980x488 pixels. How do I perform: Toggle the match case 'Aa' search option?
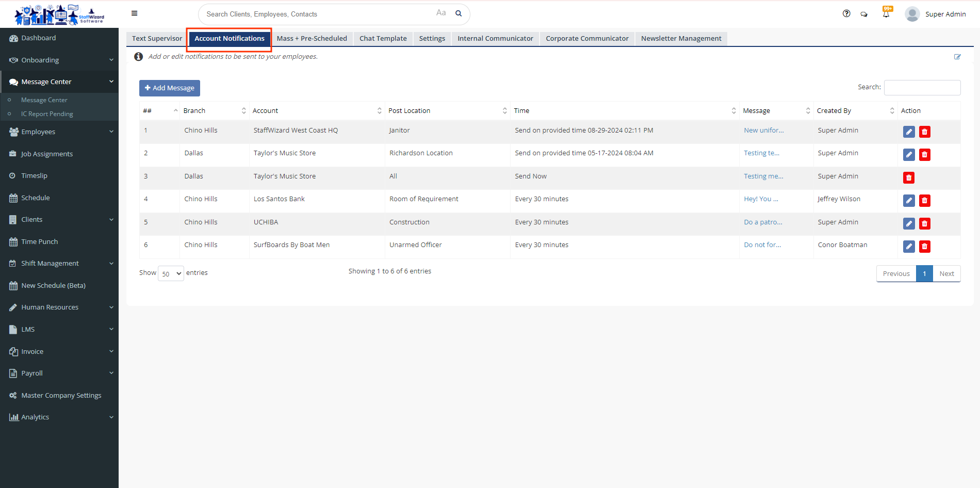tap(441, 13)
